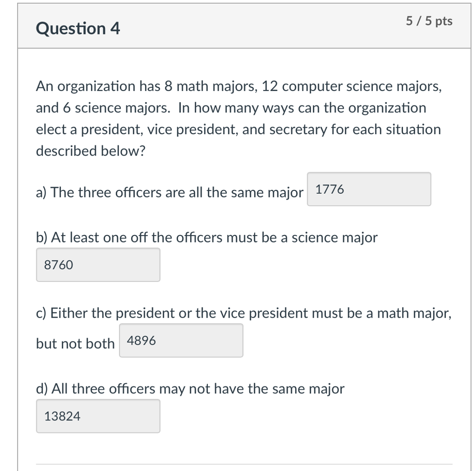Click the gray question header bar
This screenshot has width=476, height=471.
point(244,26)
